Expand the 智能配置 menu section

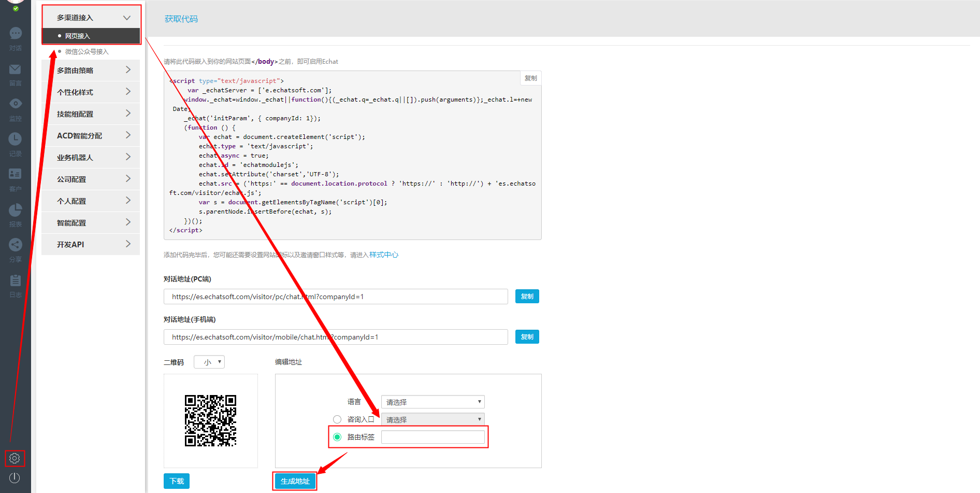(91, 222)
